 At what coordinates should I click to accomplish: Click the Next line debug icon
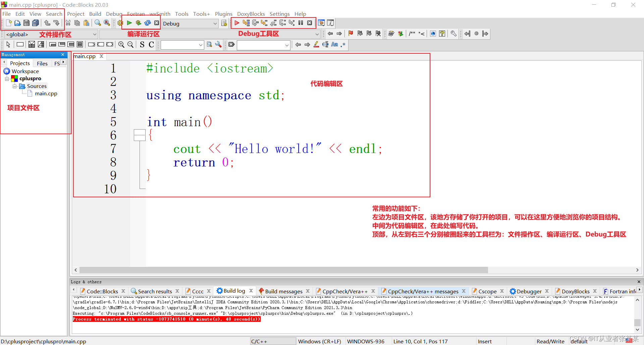point(255,23)
